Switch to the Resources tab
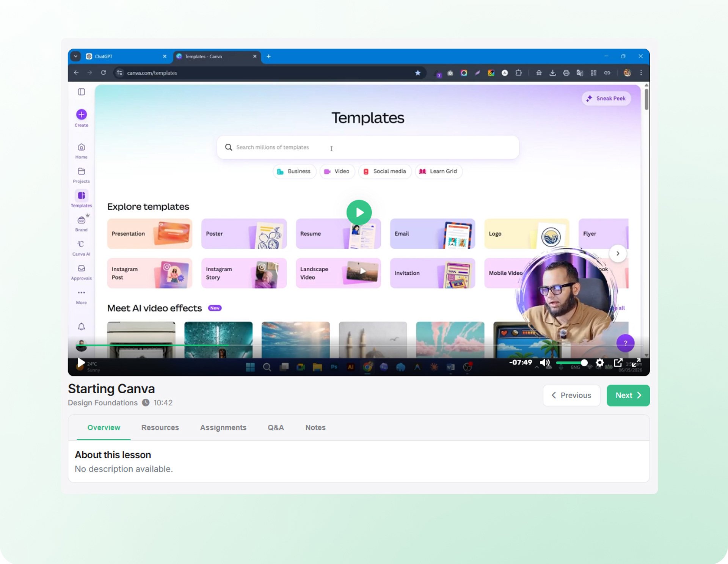Viewport: 728px width, 564px height. coord(160,427)
